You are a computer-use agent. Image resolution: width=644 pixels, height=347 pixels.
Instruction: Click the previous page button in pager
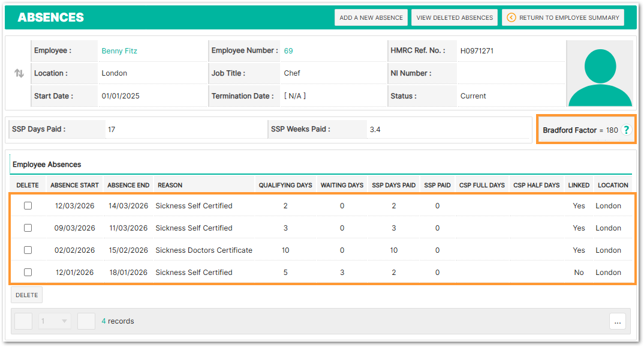23,321
